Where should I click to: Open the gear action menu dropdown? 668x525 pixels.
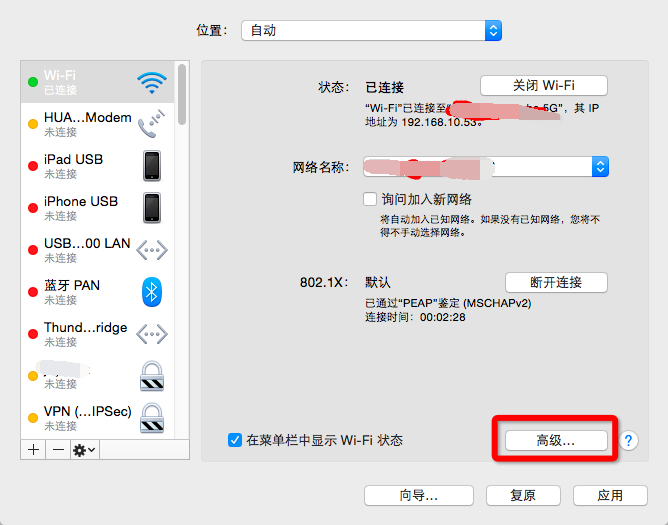tap(84, 450)
